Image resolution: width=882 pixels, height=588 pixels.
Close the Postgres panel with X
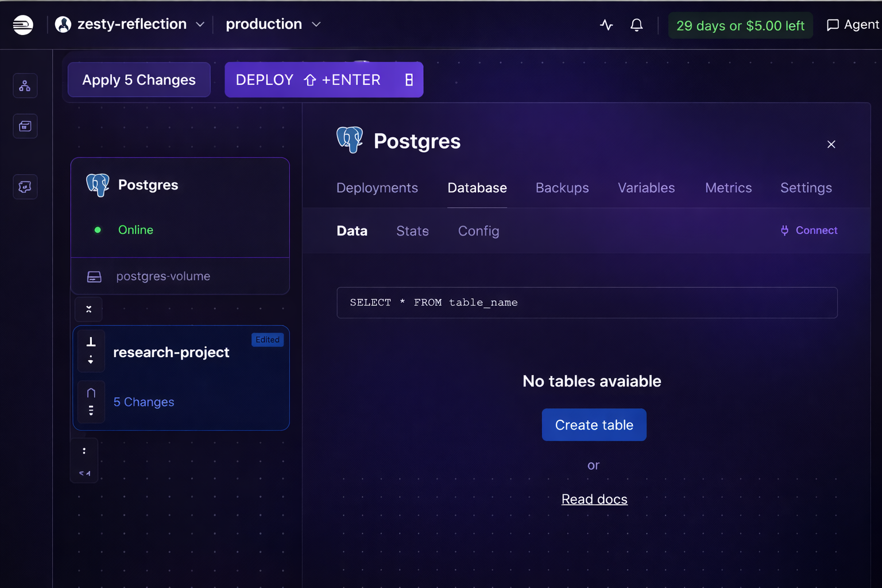831,144
